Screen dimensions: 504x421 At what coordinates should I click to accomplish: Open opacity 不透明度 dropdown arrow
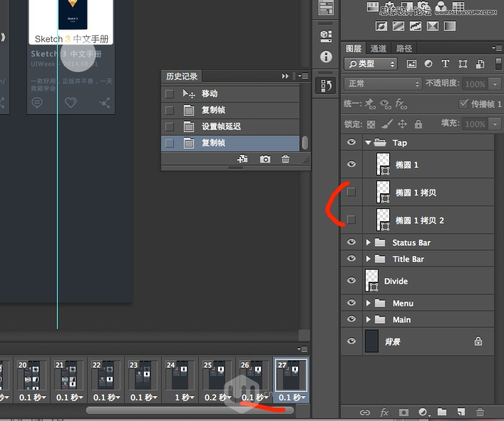495,84
